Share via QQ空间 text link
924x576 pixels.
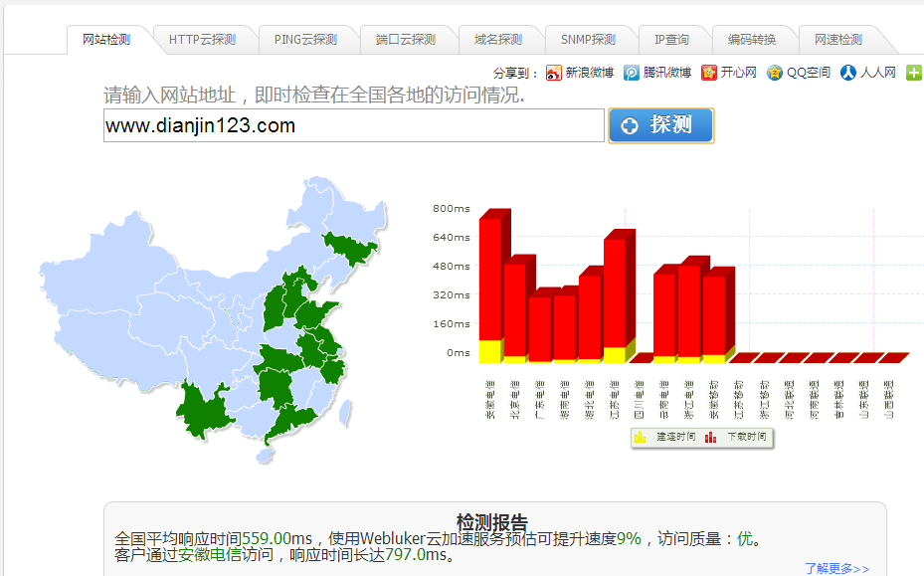click(809, 73)
